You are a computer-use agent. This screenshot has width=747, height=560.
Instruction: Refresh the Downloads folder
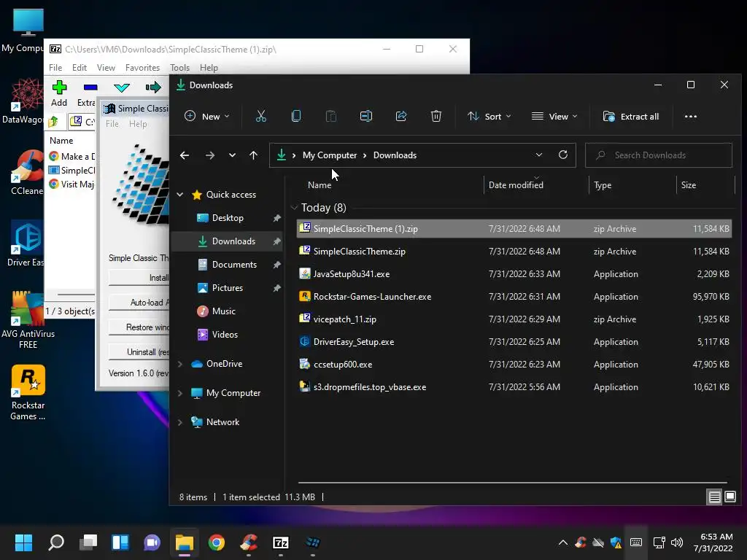pyautogui.click(x=562, y=155)
